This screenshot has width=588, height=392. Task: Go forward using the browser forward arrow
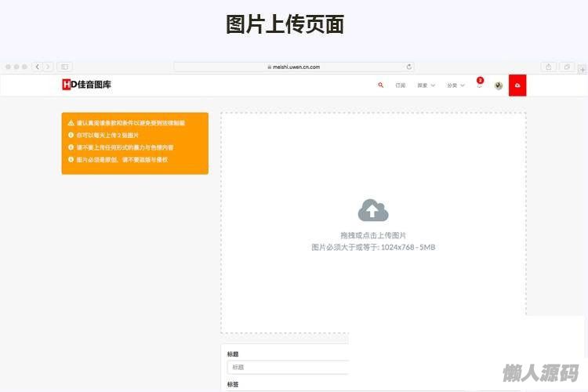(x=48, y=67)
